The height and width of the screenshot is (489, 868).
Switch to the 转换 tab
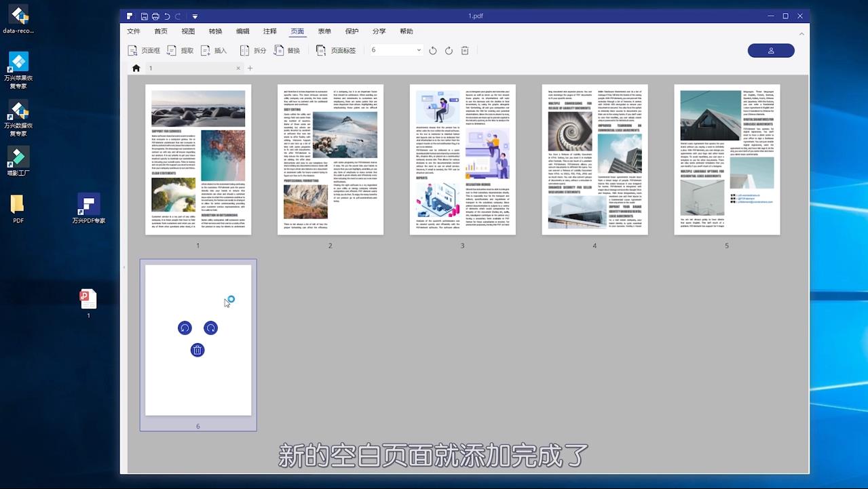point(215,31)
